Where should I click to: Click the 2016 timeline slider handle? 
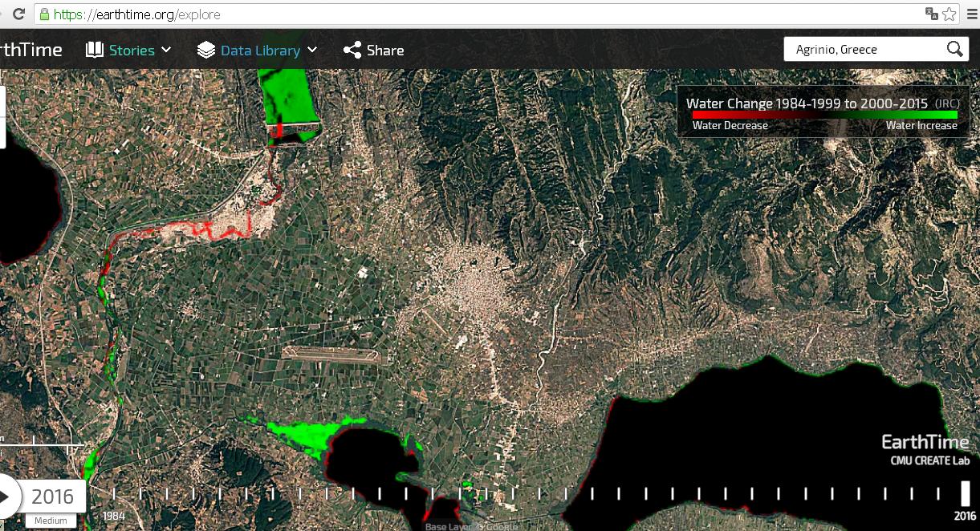pyautogui.click(x=966, y=493)
